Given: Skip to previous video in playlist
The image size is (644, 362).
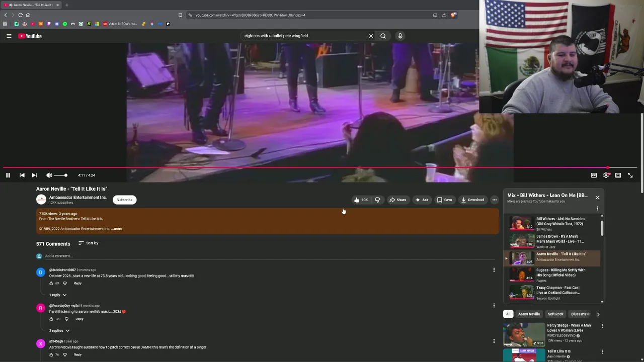Looking at the screenshot, I should point(22,175).
